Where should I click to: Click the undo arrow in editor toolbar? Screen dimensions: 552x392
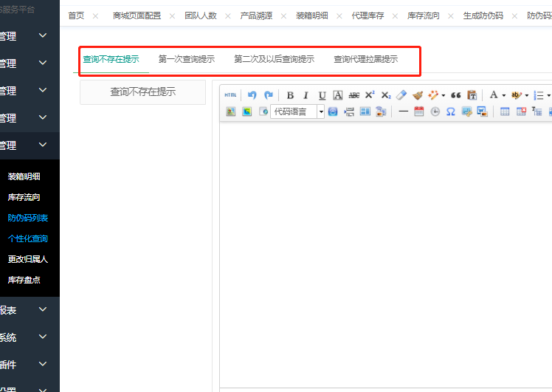(252, 95)
